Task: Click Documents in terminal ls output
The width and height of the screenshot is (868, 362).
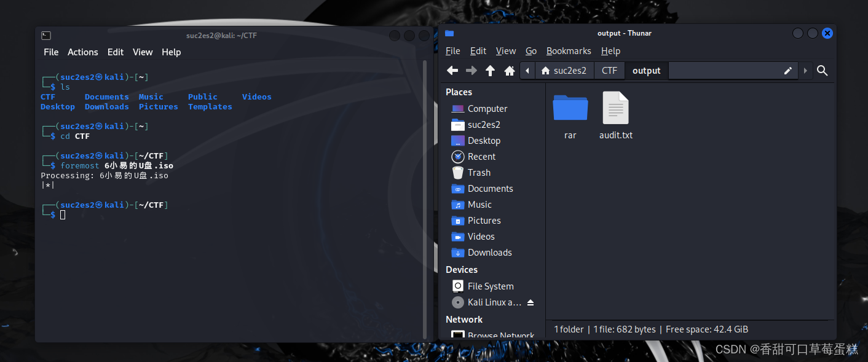Action: coord(107,96)
